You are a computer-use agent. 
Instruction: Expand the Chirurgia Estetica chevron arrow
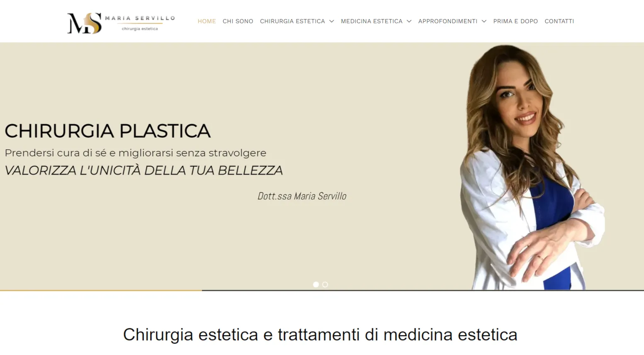[331, 21]
